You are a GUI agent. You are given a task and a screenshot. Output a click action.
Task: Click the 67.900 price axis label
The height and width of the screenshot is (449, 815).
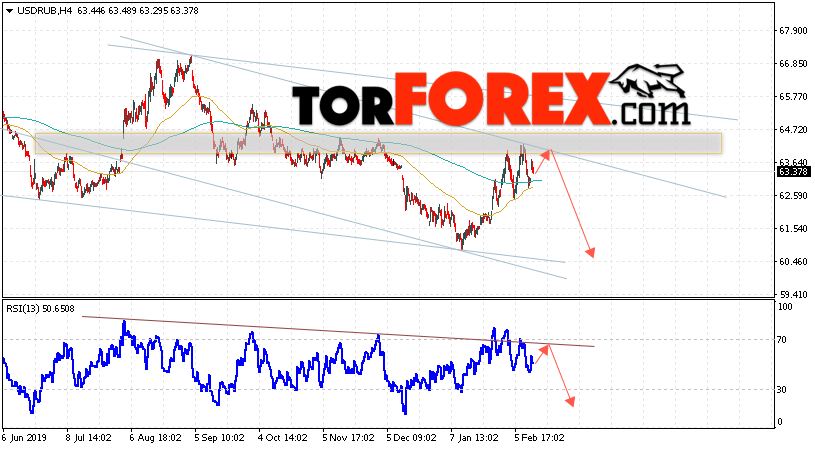click(793, 31)
